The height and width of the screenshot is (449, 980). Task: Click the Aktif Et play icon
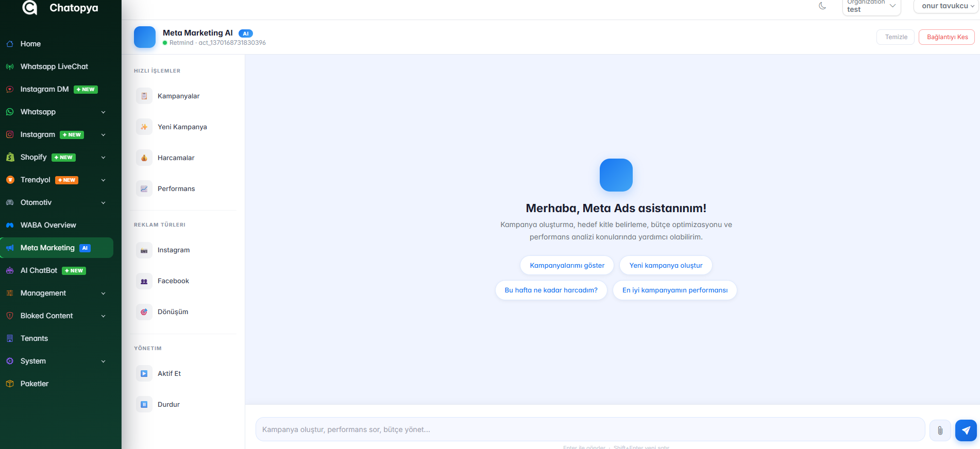point(144,374)
